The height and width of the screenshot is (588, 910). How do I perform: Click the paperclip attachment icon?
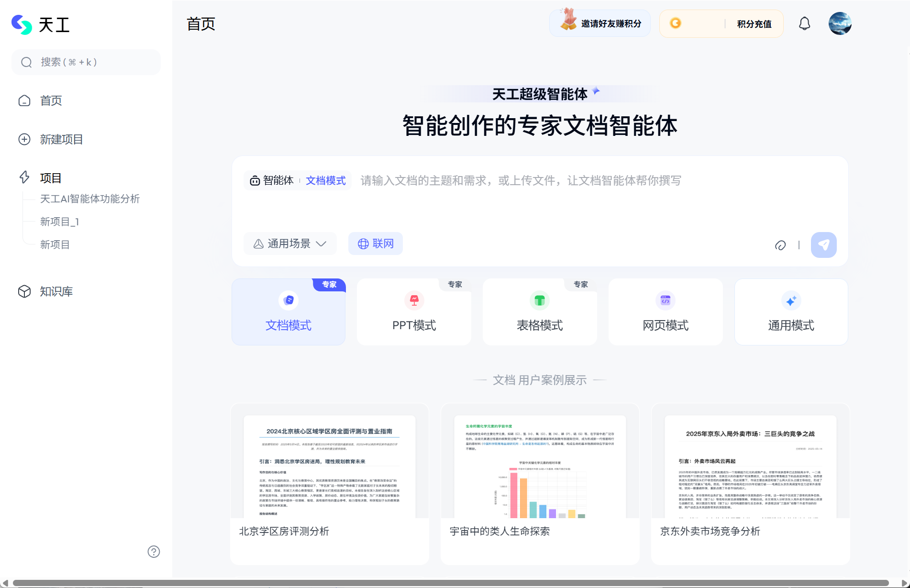coord(781,244)
